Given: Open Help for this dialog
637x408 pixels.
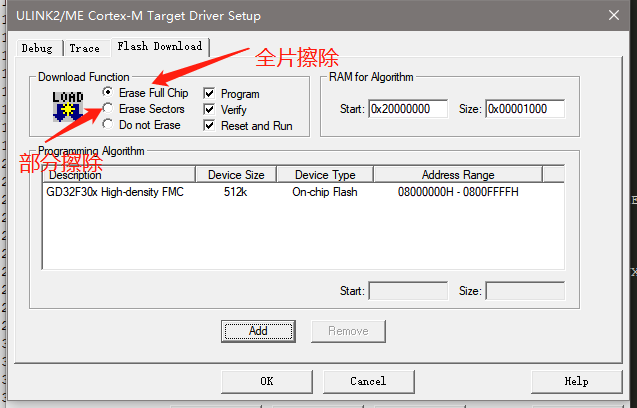Looking at the screenshot, I should pyautogui.click(x=576, y=381).
